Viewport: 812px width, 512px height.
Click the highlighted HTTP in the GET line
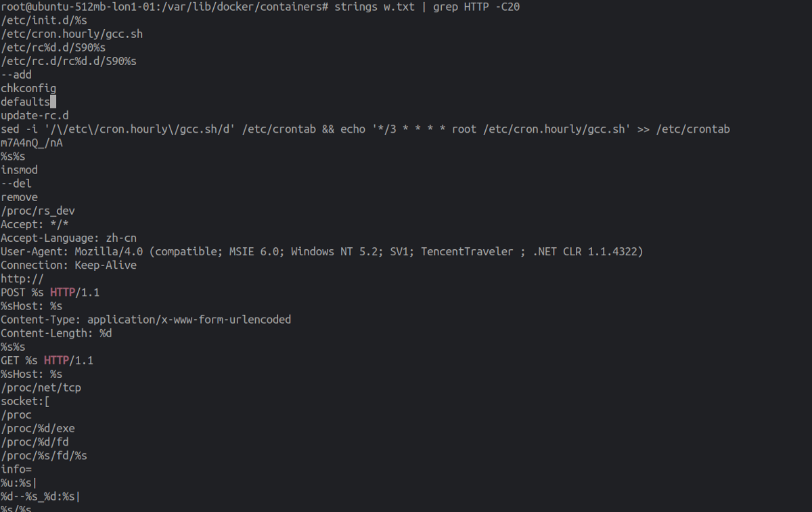(56, 360)
